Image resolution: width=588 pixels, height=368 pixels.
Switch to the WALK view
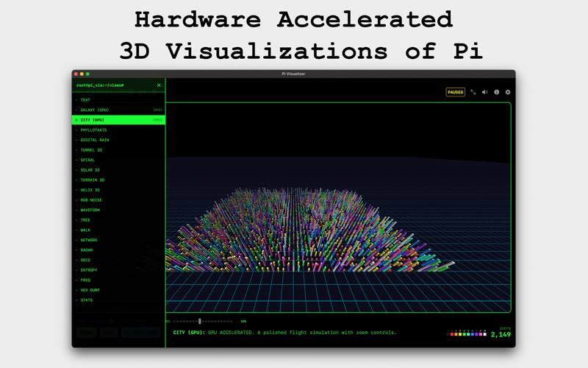tap(118, 230)
